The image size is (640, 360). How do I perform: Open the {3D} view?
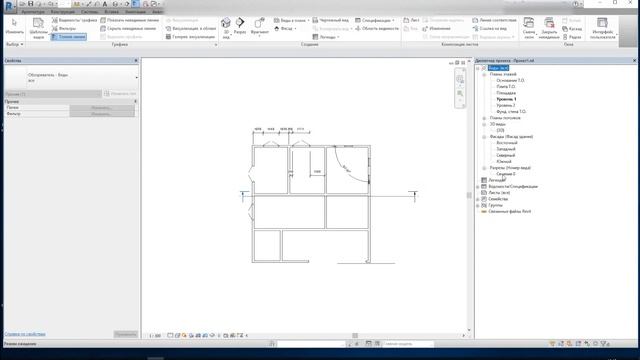pyautogui.click(x=500, y=130)
